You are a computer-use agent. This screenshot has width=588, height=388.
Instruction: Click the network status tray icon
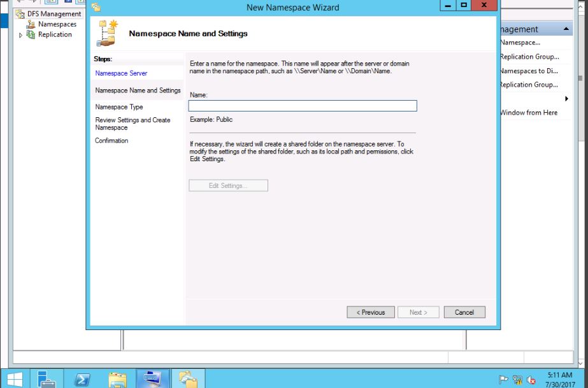(x=517, y=380)
